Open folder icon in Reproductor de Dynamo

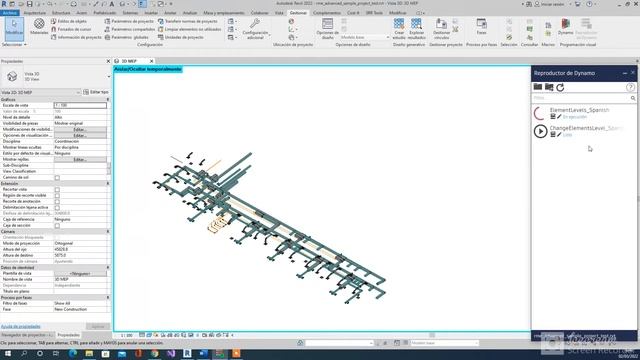tap(538, 87)
